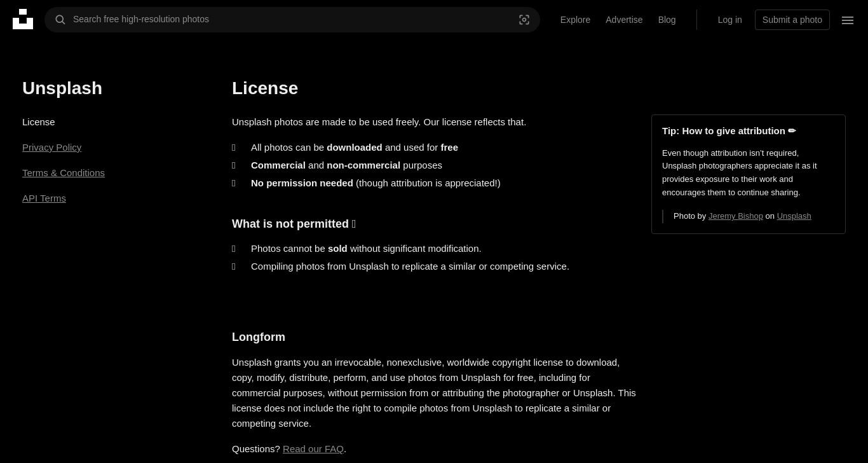Click Log in

729,20
